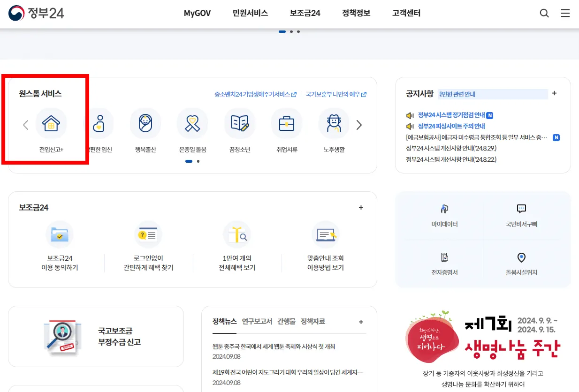Expand the 정책뉴스 section via plus button
579x392 pixels.
361,322
